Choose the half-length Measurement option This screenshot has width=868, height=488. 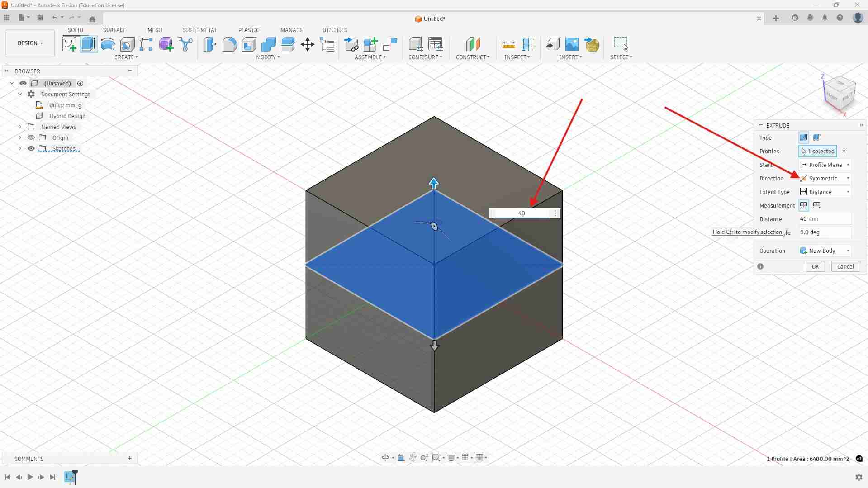click(804, 205)
